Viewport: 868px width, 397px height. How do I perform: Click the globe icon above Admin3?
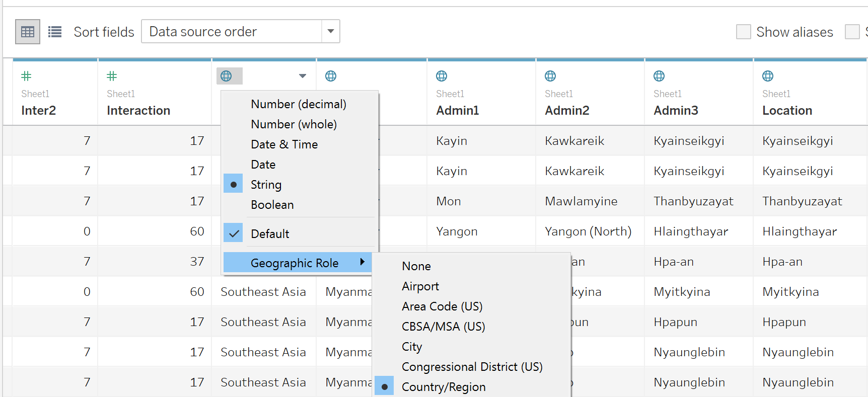(x=659, y=76)
